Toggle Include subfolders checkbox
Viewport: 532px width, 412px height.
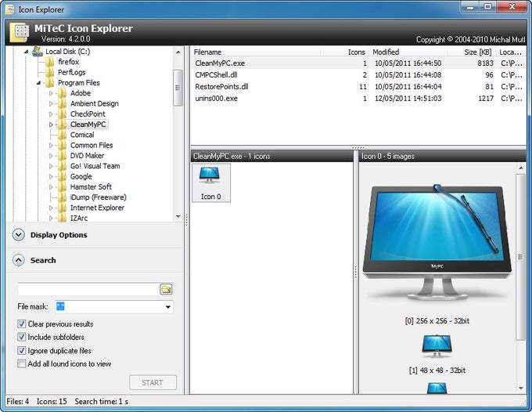coord(21,337)
